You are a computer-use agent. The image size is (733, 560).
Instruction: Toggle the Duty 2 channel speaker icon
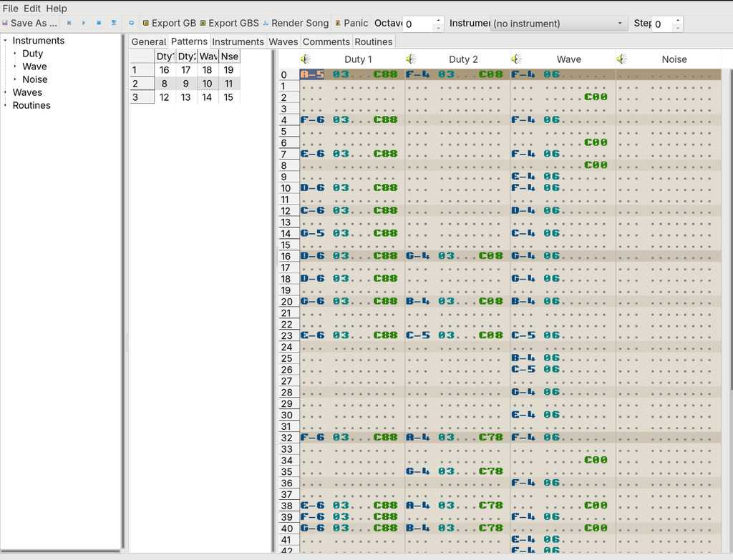(411, 59)
